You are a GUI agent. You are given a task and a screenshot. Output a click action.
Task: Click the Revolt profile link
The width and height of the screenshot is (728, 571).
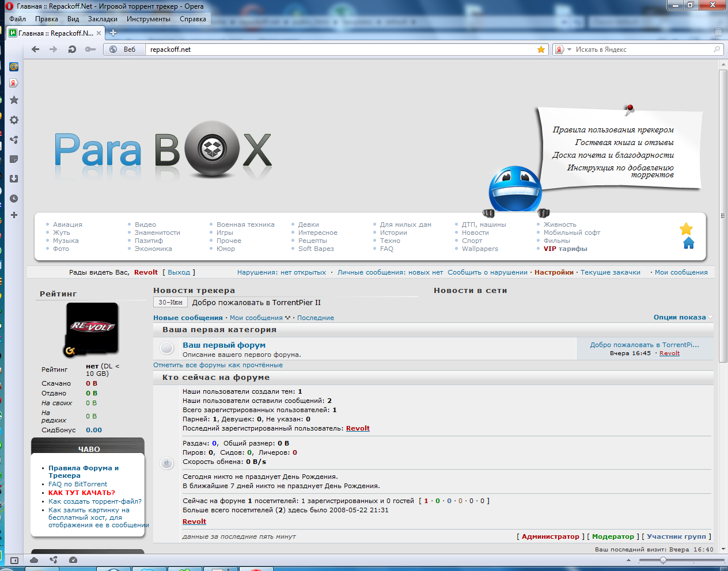[x=145, y=272]
